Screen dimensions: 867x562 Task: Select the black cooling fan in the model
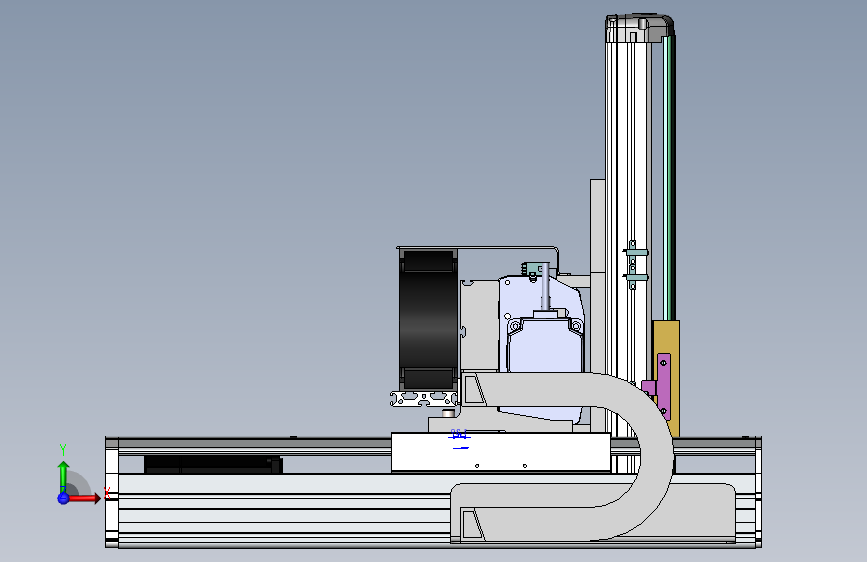(x=429, y=319)
